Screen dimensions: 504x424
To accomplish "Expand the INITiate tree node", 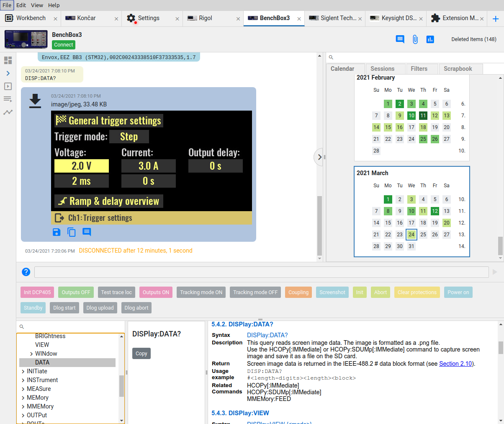I will coord(23,371).
